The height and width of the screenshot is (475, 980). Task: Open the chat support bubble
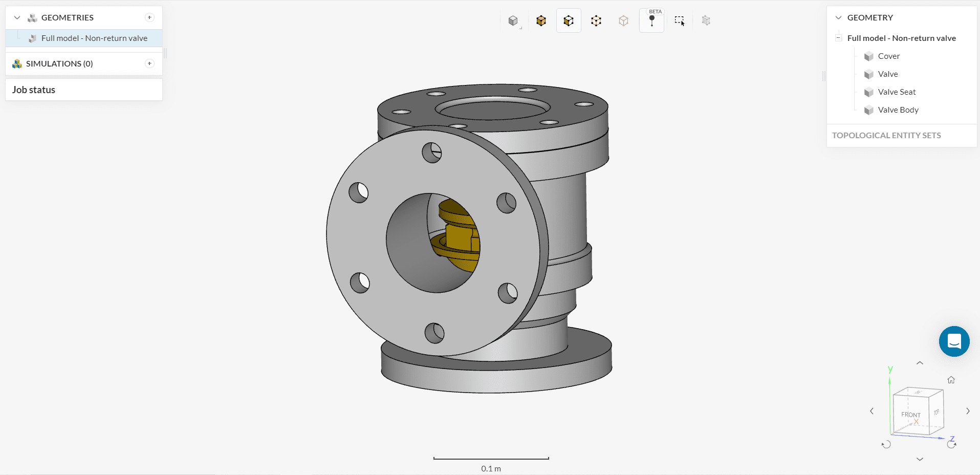[954, 341]
